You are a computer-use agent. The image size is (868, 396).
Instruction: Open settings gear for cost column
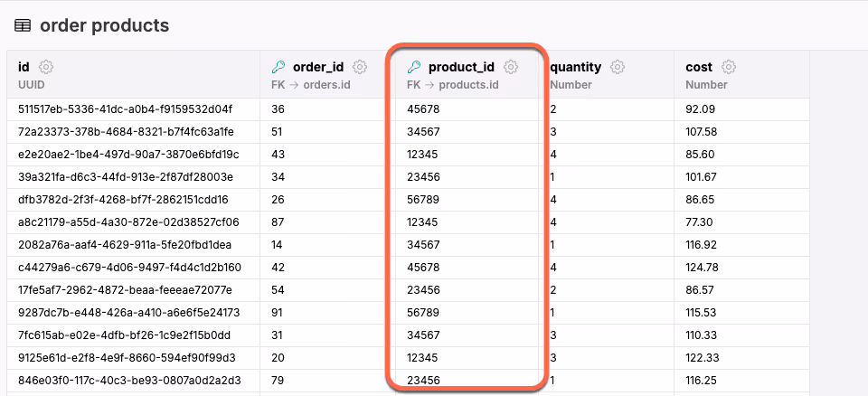click(729, 68)
